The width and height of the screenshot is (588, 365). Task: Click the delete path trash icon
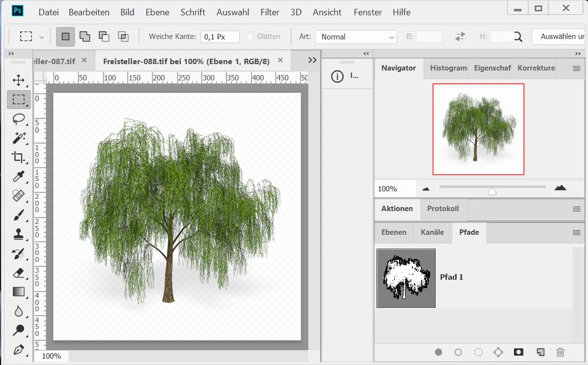pos(560,352)
